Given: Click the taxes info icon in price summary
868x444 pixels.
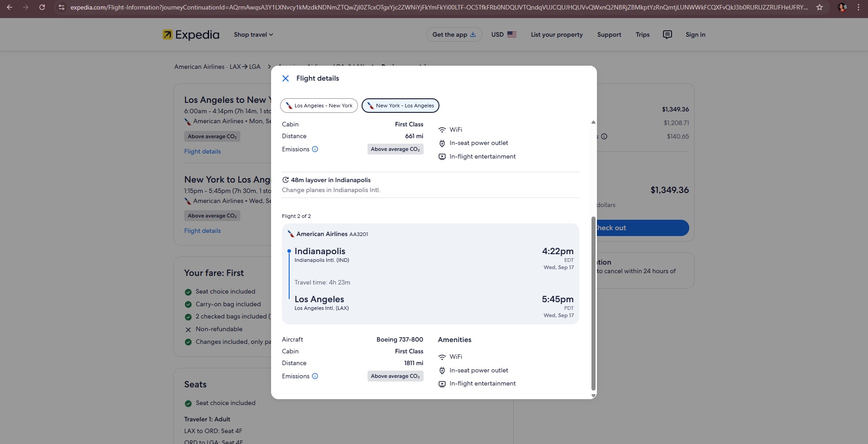Looking at the screenshot, I should [x=604, y=136].
